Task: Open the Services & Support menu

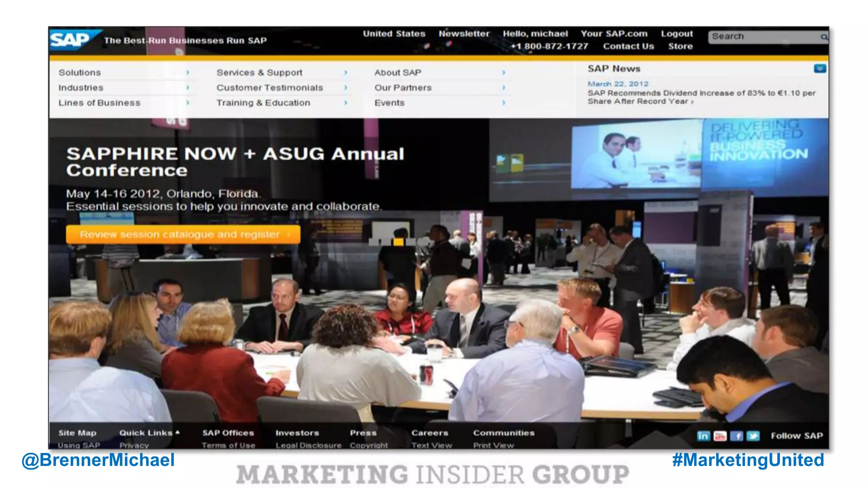Action: 259,73
